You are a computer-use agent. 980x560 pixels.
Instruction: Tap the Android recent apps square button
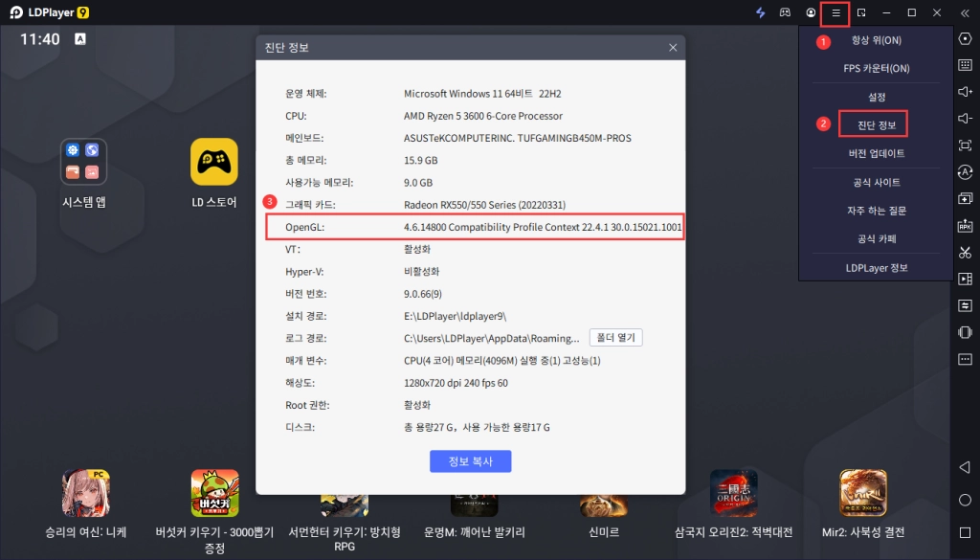coord(965,532)
